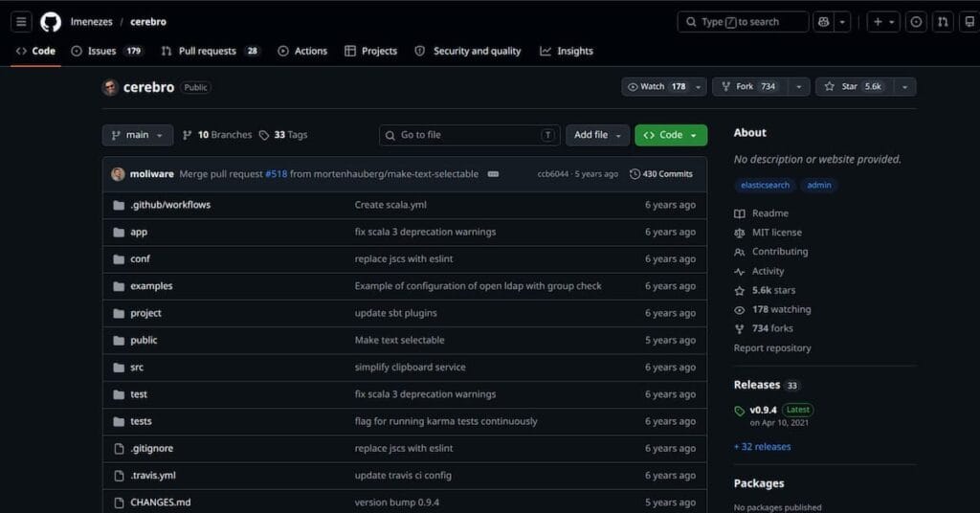Screen dimensions: 980x513
Task: Expand the Watch options dropdown
Action: pos(699,87)
